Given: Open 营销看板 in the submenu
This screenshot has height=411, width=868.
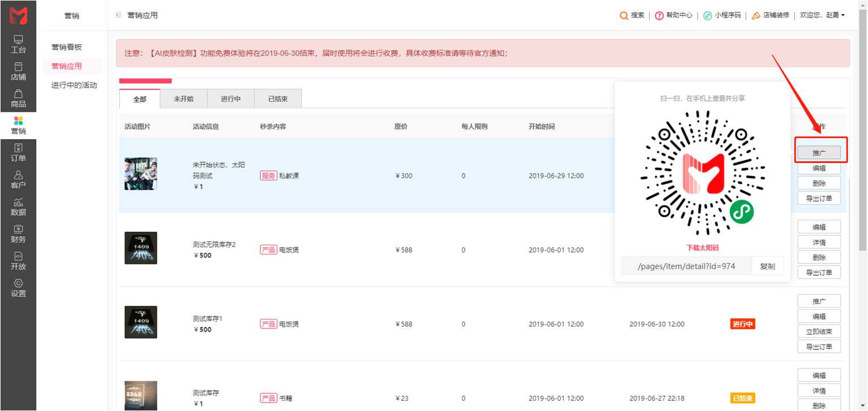Looking at the screenshot, I should tap(67, 47).
